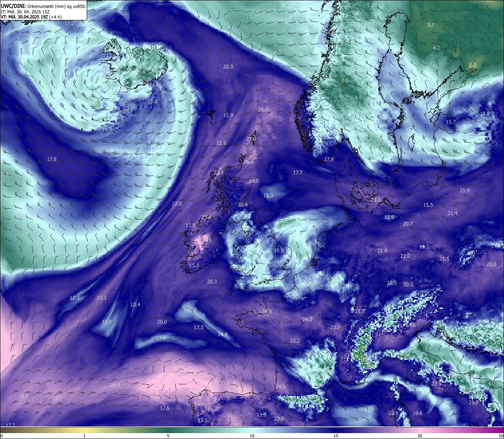Click the 11.5 value in Bay of Biscay

pos(161,338)
